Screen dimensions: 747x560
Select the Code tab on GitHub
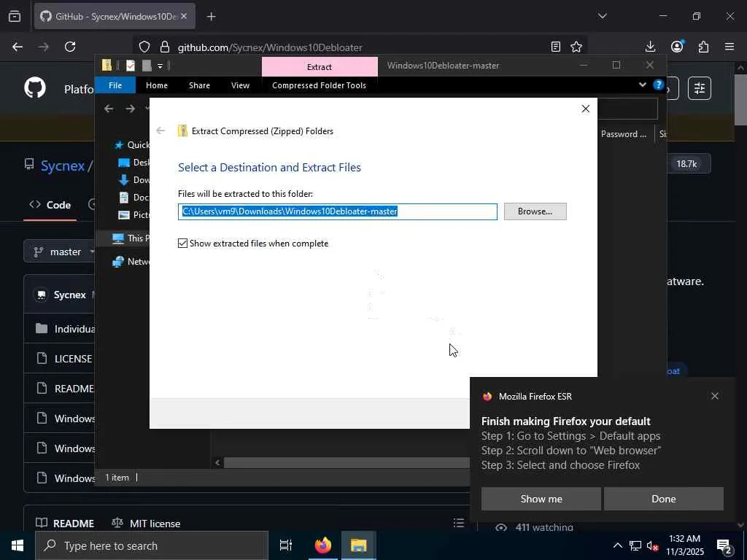point(50,205)
